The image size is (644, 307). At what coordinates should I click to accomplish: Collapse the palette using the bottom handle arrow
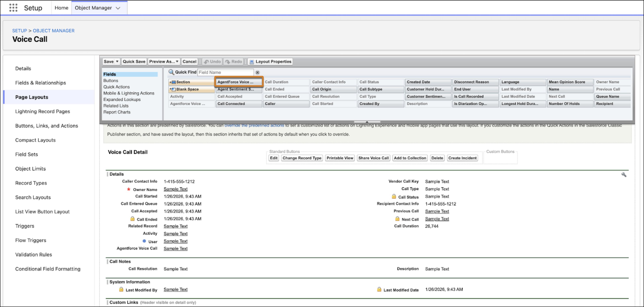tap(367, 122)
